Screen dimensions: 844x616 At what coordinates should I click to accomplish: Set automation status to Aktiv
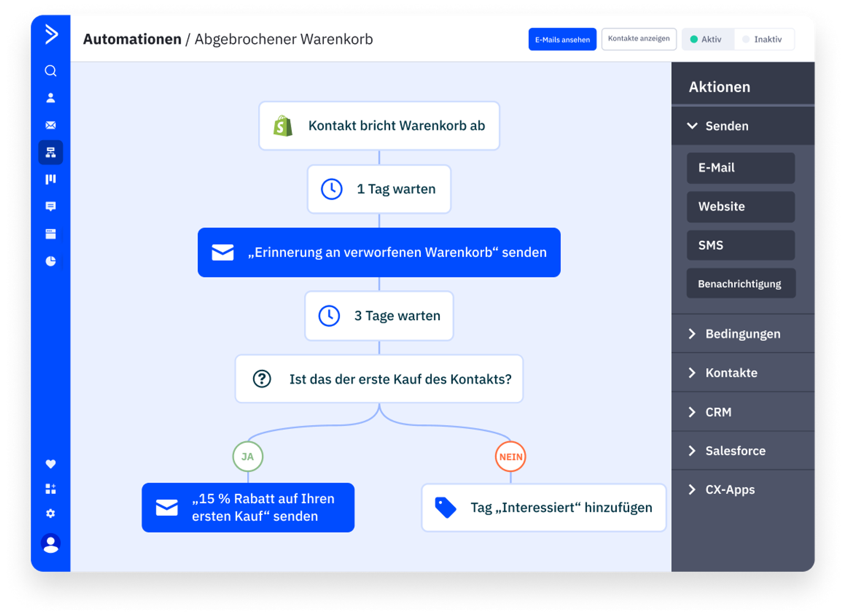(x=707, y=40)
